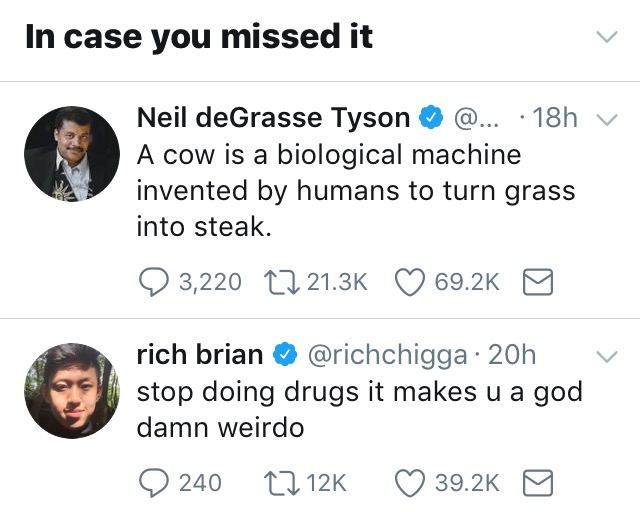The height and width of the screenshot is (512, 640).
Task: Reply to Neil deGrasse Tyson's cow tweet
Action: 155,282
